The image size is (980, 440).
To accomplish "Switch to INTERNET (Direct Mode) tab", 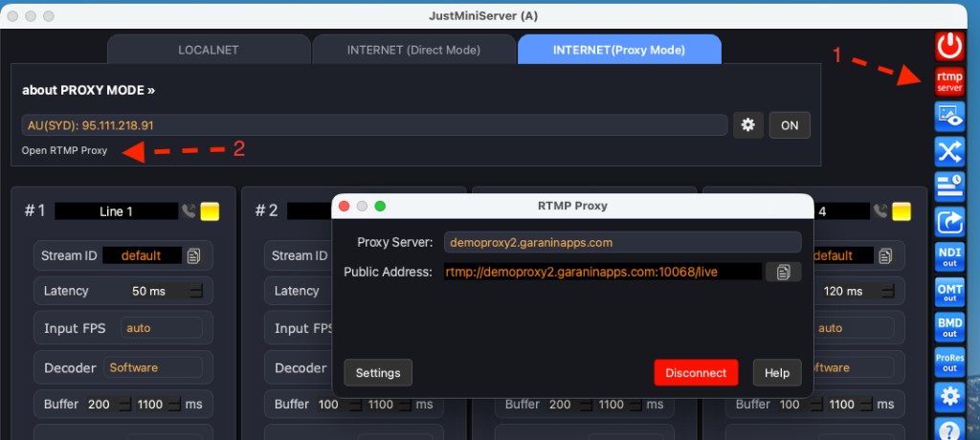I will coord(413,50).
